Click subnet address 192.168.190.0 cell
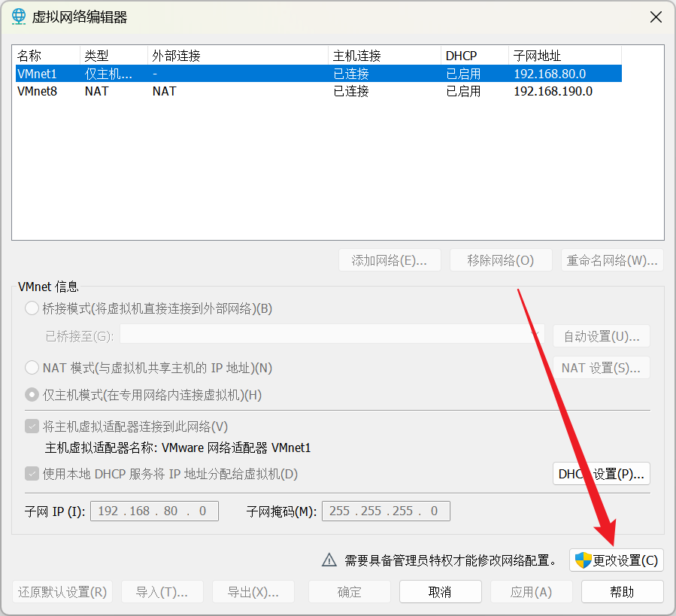The image size is (676, 616). [x=553, y=91]
